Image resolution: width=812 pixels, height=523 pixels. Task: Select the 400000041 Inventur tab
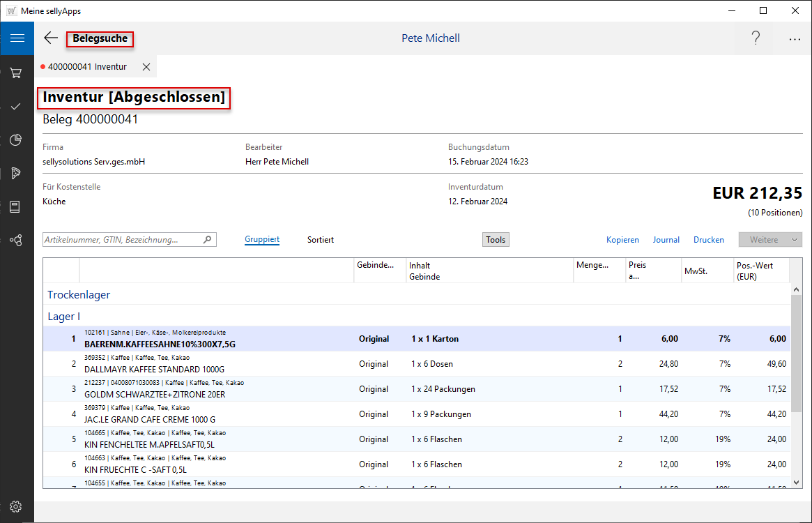87,67
